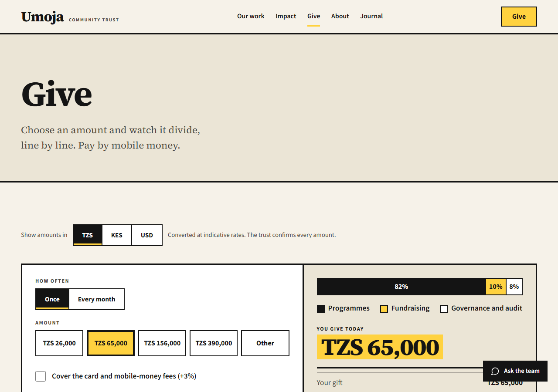Click the 'Governance and audit' legend label
The width and height of the screenshot is (558, 392).
(x=487, y=308)
